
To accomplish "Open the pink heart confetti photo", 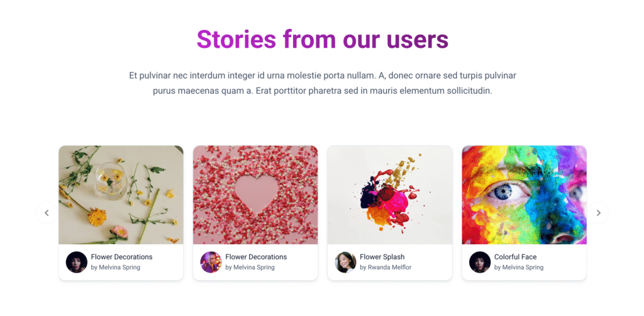I will click(255, 195).
